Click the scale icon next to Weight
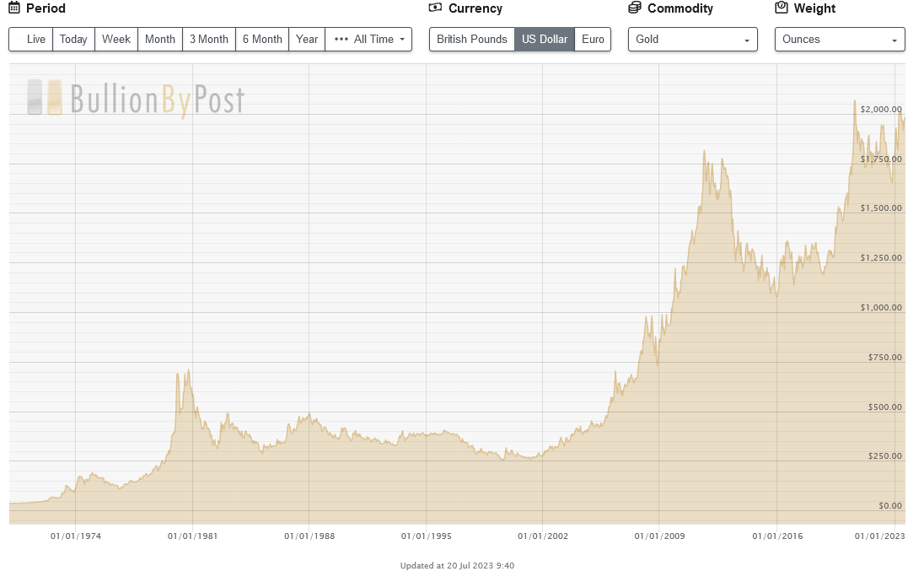924x582 pixels. [781, 8]
